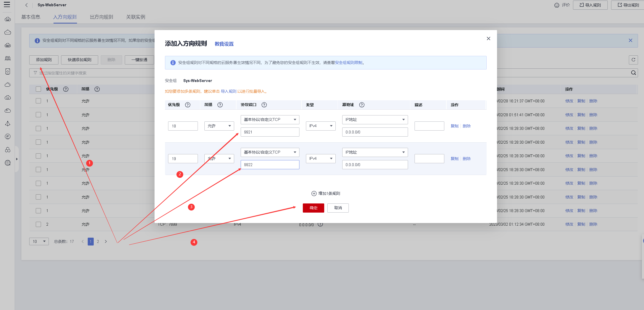Open 基本协议/自定义TCP dropdown in first rule
The image size is (644, 310).
[270, 120]
